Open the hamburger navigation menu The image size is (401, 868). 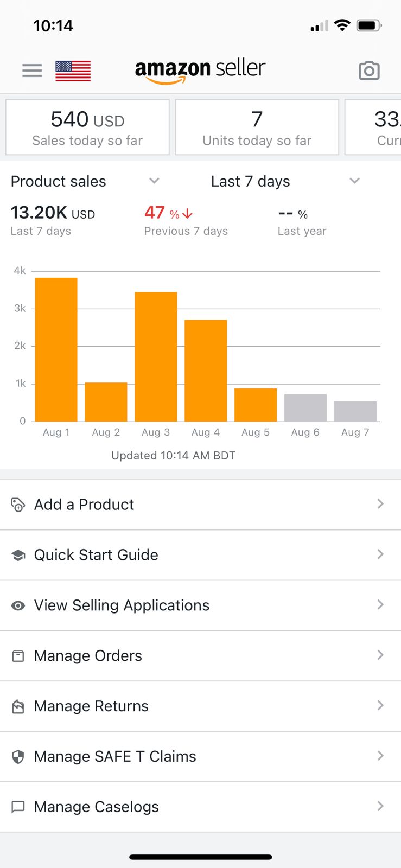(x=32, y=71)
